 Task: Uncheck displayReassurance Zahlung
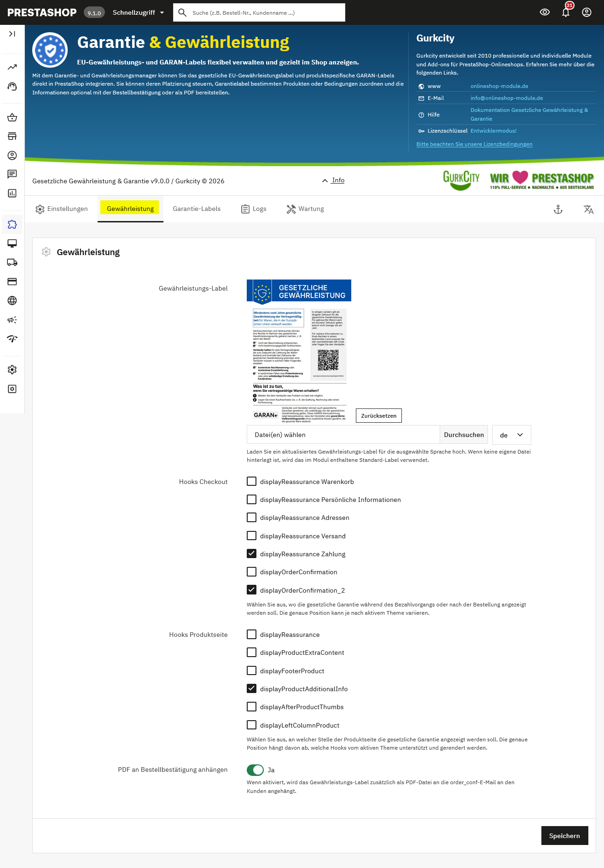coord(251,553)
